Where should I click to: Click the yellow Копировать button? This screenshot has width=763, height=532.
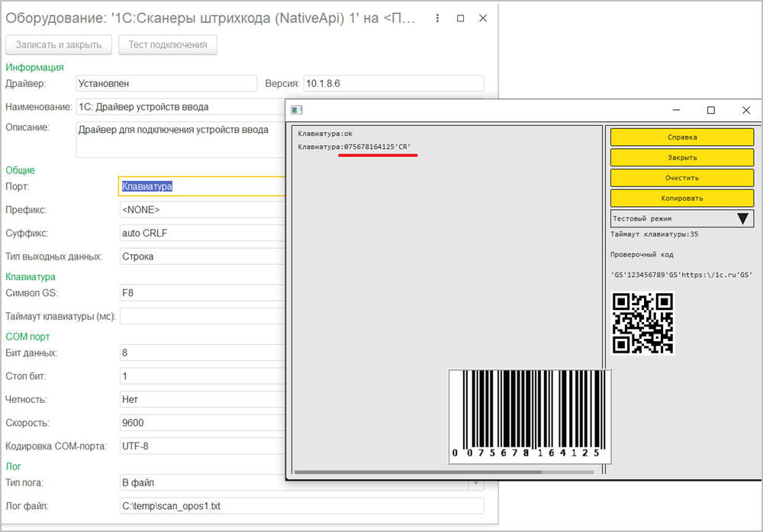pyautogui.click(x=682, y=198)
